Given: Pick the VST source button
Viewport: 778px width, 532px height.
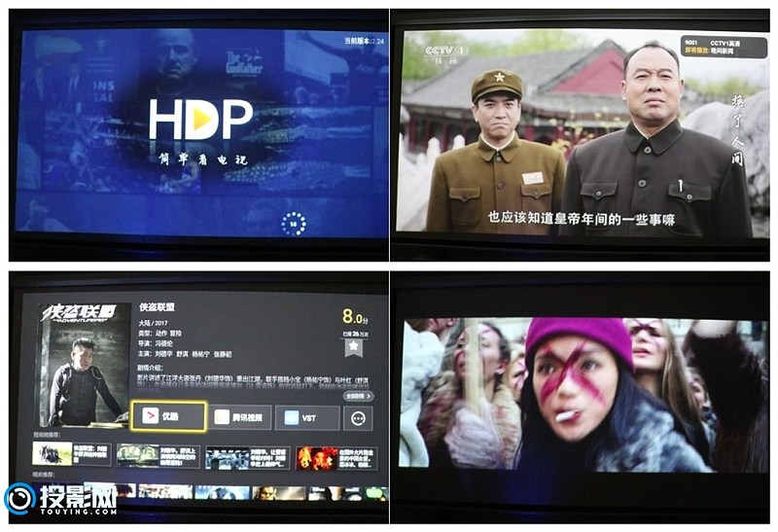Looking at the screenshot, I should point(307,418).
